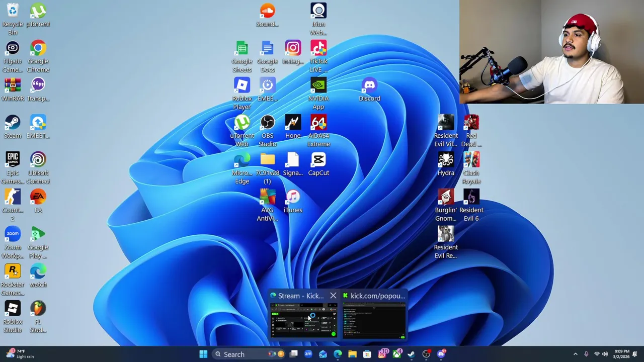Select the Roblox Player desktop icon
Screen dimensions: 644x362
click(242, 94)
